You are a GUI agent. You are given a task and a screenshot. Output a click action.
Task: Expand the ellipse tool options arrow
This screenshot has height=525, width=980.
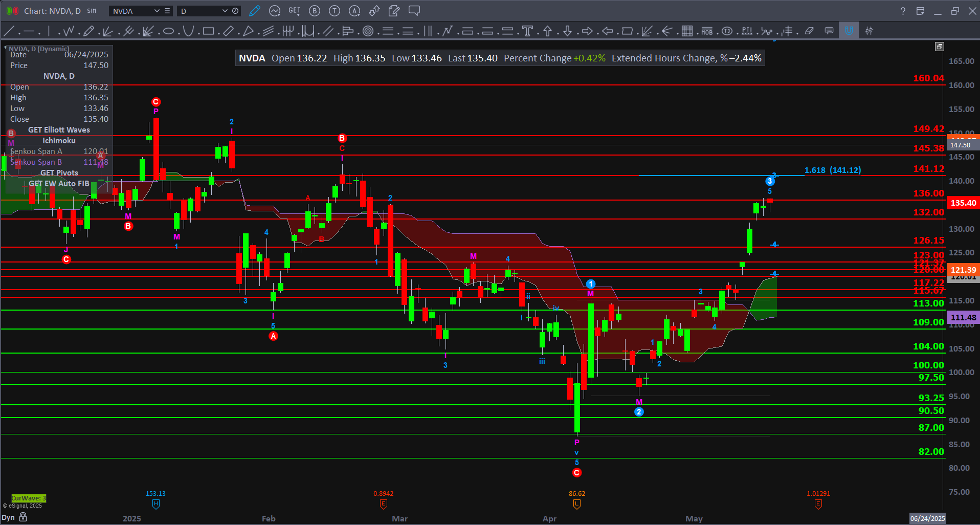pyautogui.click(x=179, y=34)
